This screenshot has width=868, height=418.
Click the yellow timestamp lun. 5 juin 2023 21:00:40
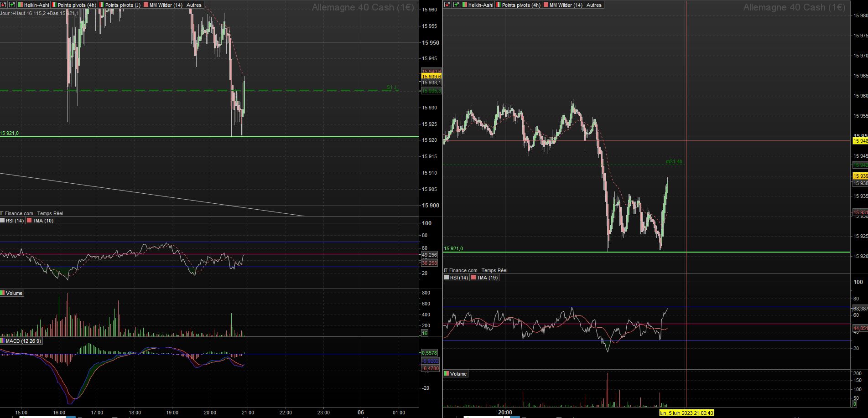686,413
